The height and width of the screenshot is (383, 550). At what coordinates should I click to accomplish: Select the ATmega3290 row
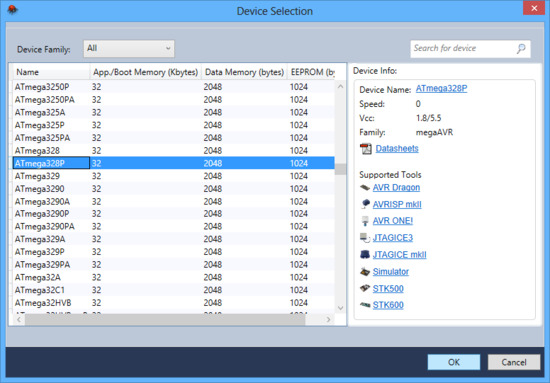[174, 189]
